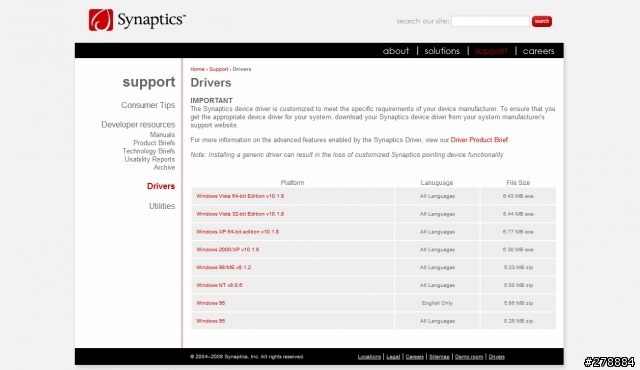
Task: Open the Manuals sidebar link
Action: 162,135
